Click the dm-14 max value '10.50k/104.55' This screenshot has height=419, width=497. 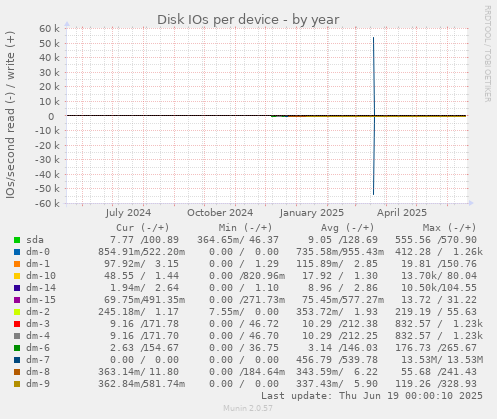tap(439, 288)
